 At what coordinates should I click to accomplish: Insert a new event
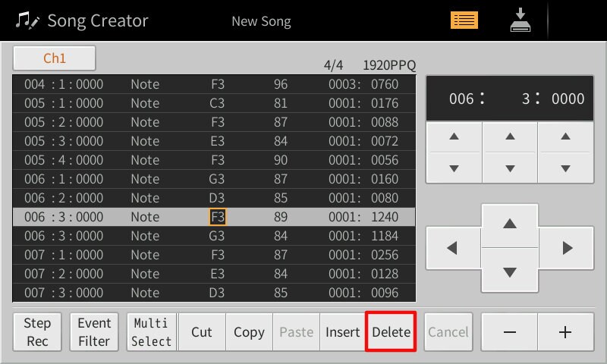click(x=343, y=332)
